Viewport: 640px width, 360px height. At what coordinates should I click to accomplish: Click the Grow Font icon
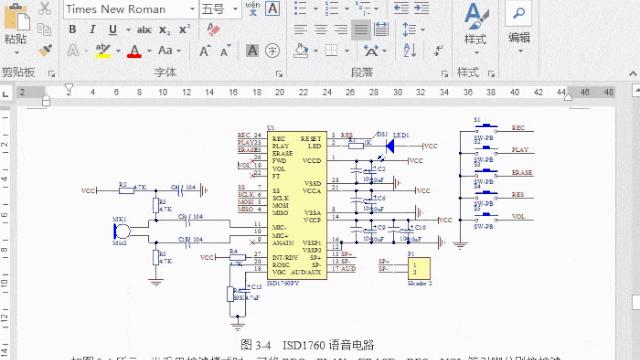click(x=205, y=51)
